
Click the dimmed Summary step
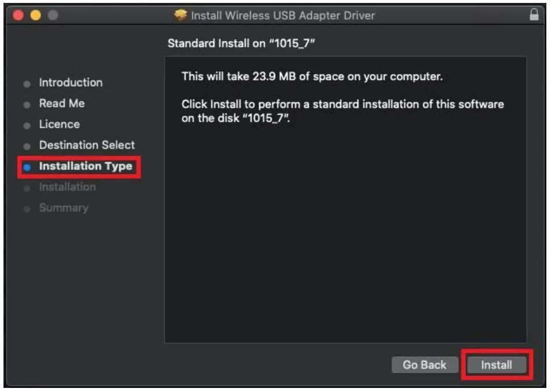(64, 208)
